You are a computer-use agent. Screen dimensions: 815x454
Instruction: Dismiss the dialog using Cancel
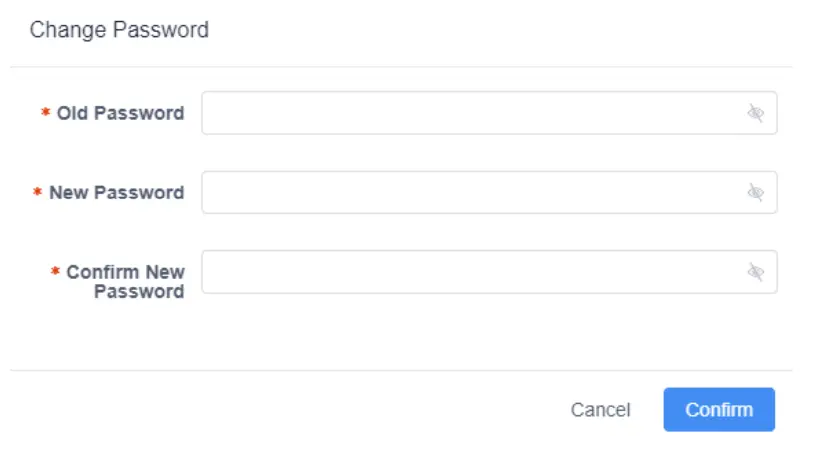[x=600, y=410]
